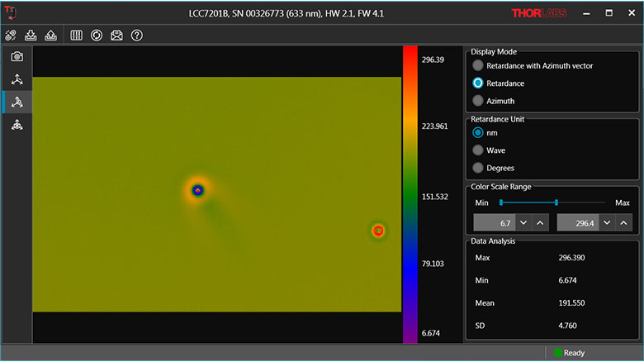This screenshot has width=644, height=362.
Task: Click the right handle of Color Scale Range slider
Action: click(556, 202)
